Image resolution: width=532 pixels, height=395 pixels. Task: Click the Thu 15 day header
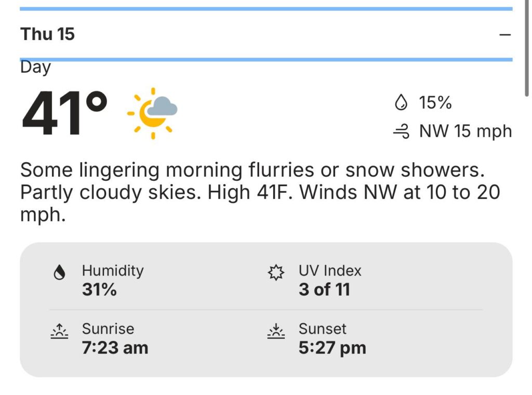point(48,34)
